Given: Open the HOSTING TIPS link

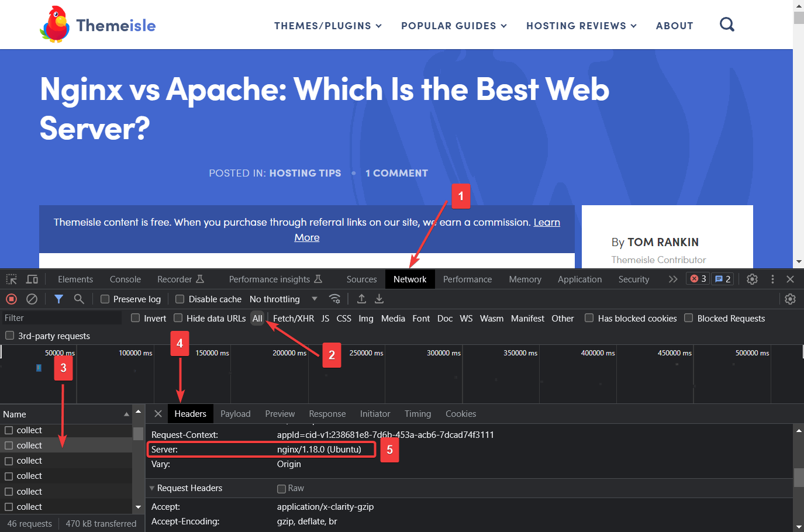Looking at the screenshot, I should tap(305, 173).
